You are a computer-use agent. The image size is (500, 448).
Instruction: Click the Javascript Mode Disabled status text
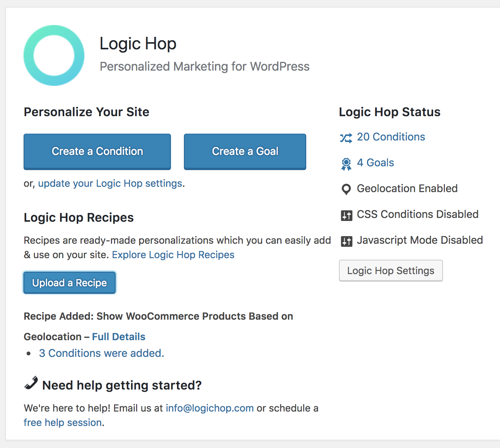420,240
